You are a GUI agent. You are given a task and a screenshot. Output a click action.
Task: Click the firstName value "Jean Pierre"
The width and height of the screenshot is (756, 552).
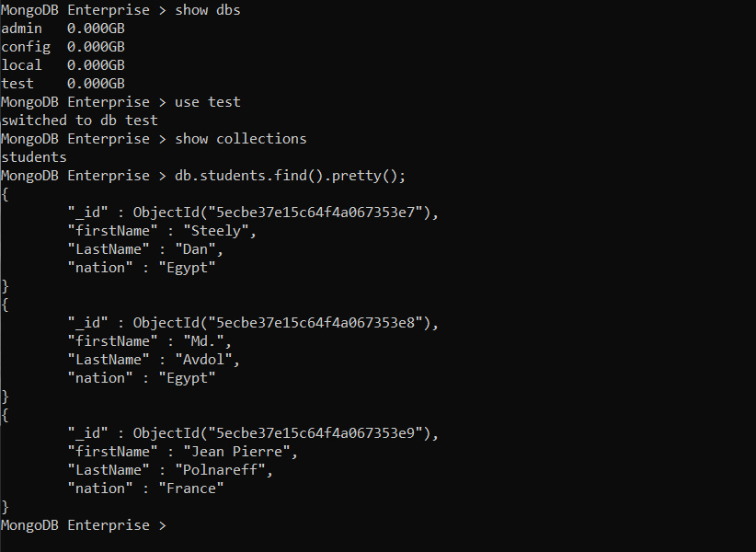coord(236,452)
